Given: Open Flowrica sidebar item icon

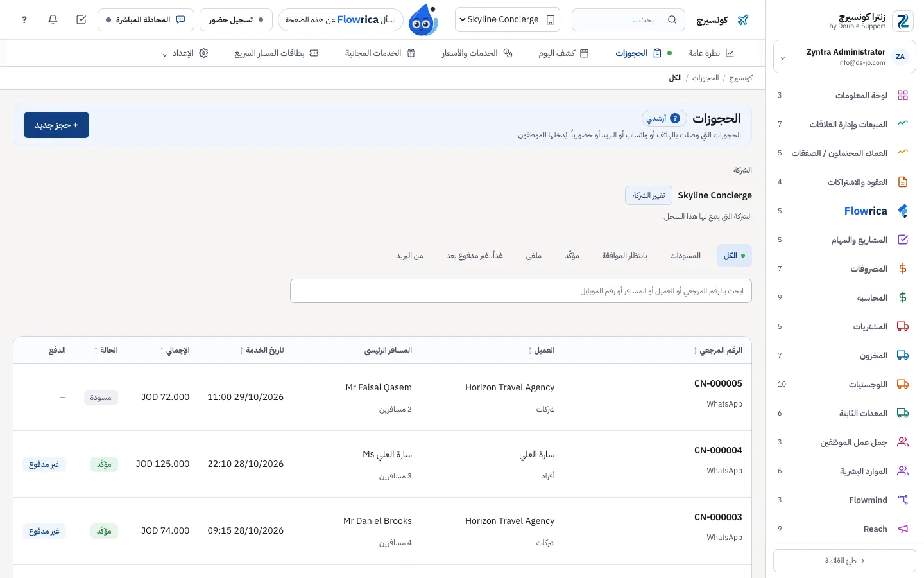Looking at the screenshot, I should point(903,211).
